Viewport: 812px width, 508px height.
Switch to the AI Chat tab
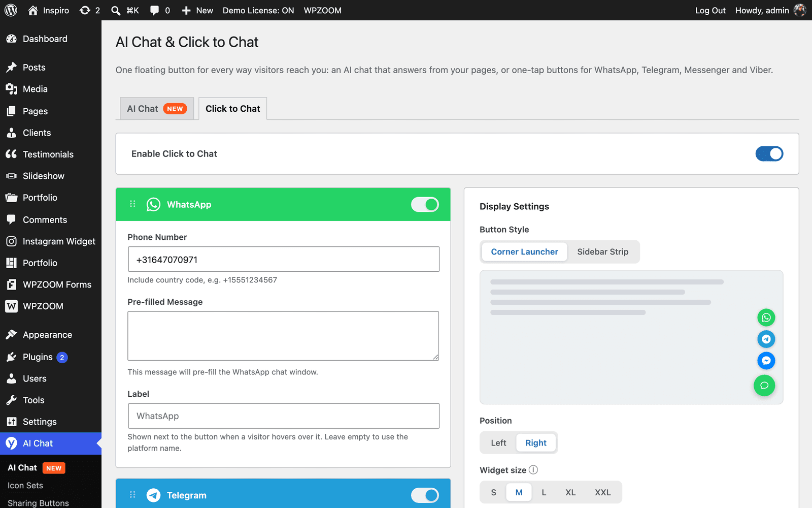pos(157,109)
